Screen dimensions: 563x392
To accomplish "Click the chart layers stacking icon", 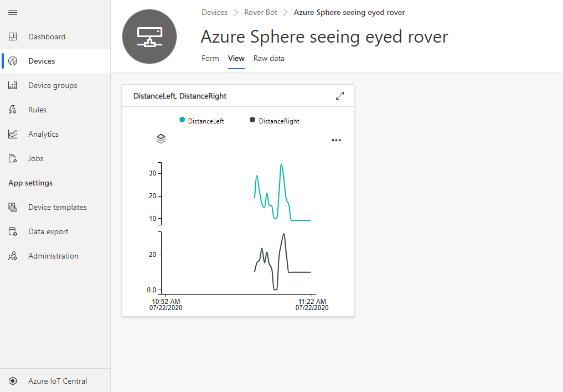I will coord(161,138).
